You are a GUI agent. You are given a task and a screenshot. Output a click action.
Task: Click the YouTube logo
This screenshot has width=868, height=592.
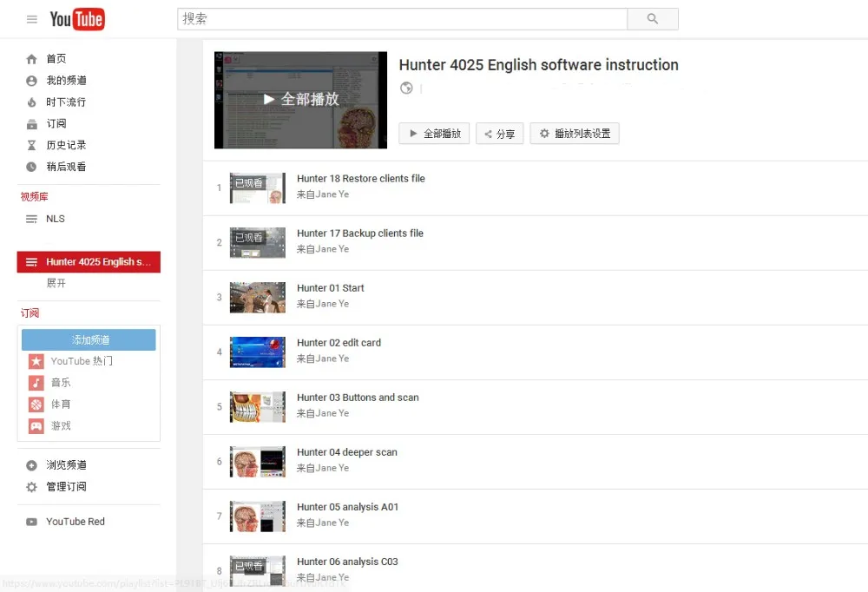[x=77, y=19]
